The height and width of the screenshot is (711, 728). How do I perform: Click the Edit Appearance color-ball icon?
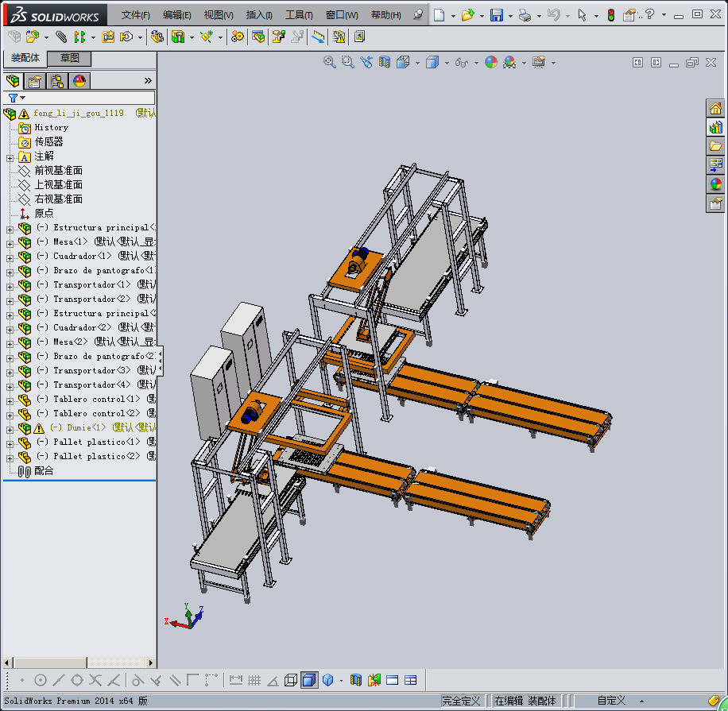[490, 62]
